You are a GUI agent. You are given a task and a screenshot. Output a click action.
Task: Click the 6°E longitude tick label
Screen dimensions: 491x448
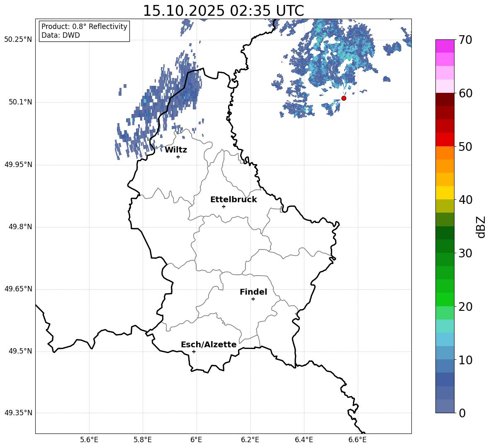point(196,440)
